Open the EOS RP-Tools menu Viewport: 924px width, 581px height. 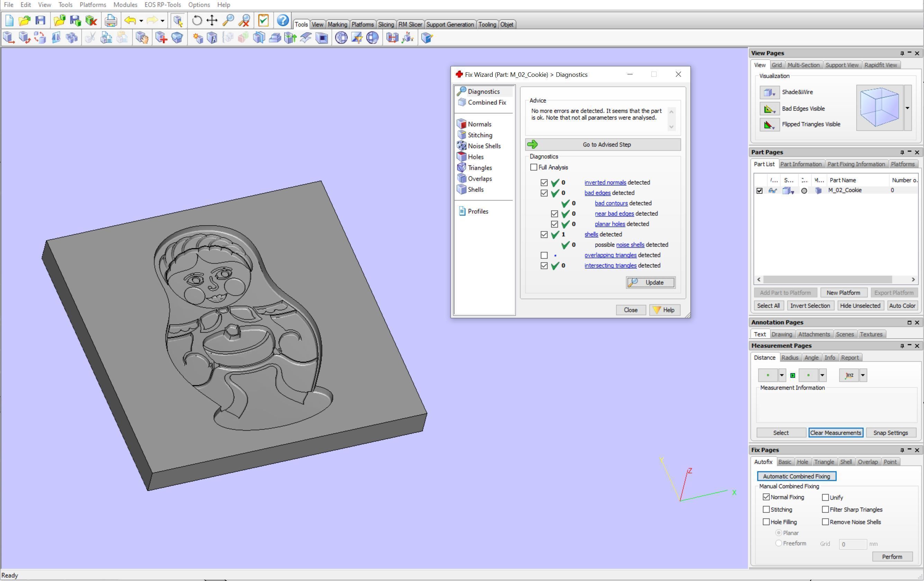point(163,4)
